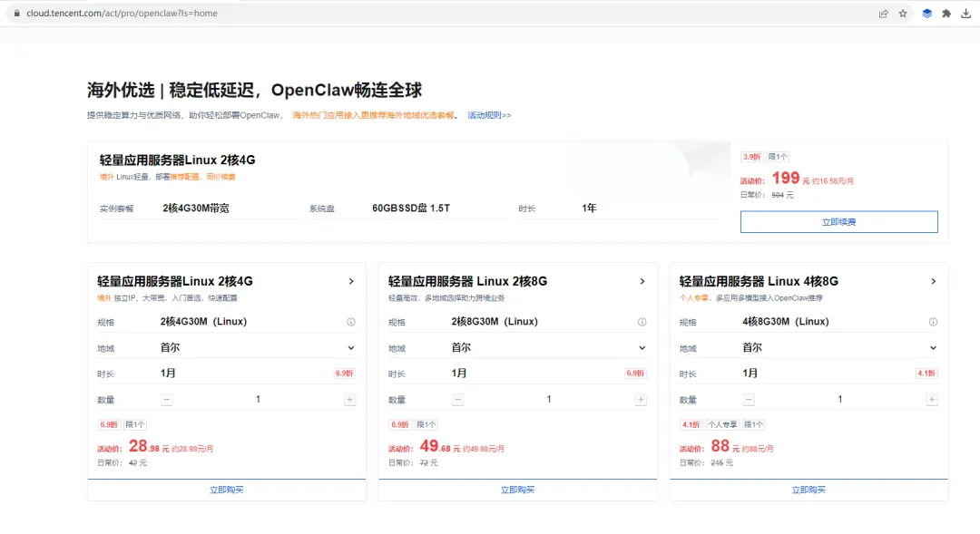This screenshot has height=534, width=980.
Task: Decrease quantity in the 2核4G card
Action: (x=166, y=400)
